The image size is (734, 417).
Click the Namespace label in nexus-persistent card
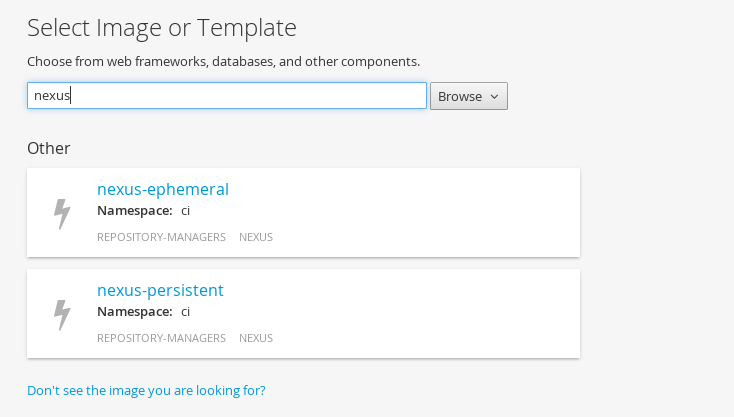(135, 312)
